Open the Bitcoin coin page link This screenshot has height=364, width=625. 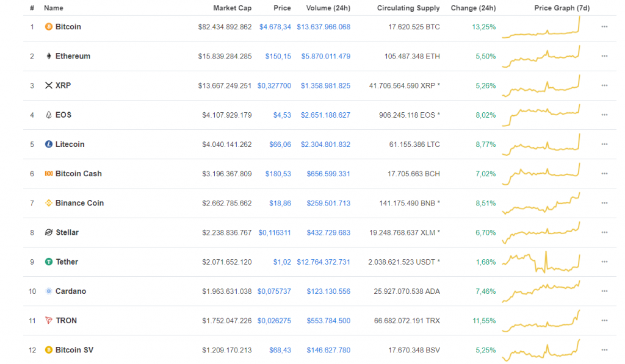point(68,27)
